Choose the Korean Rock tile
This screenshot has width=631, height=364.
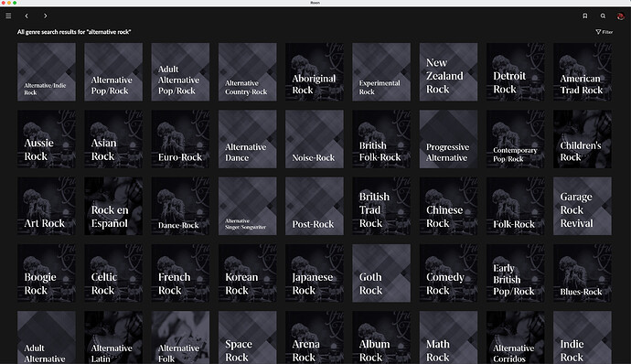pyautogui.click(x=248, y=273)
